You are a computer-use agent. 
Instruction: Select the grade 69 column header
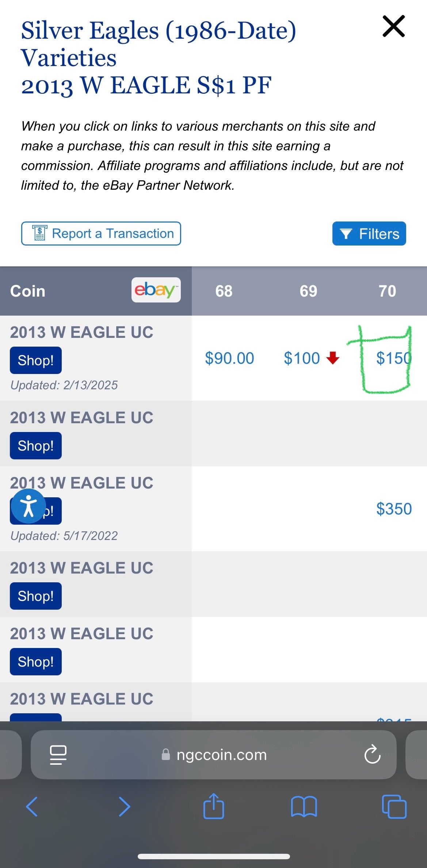coord(308,291)
